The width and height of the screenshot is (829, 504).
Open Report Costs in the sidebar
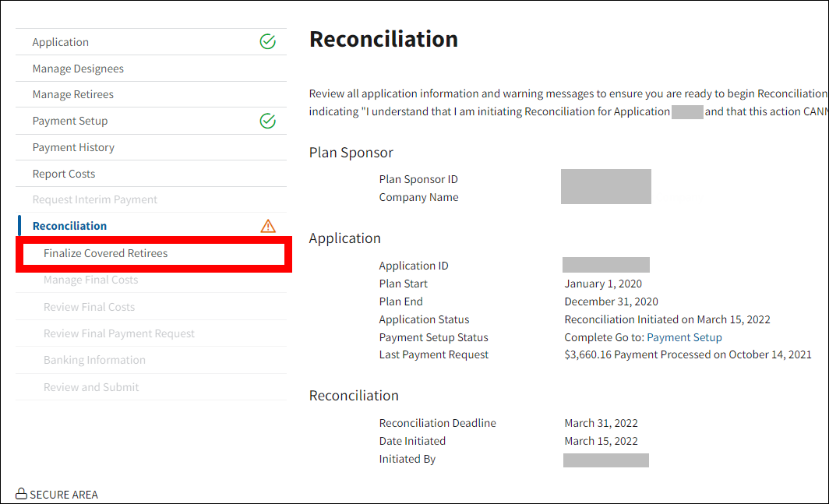point(64,174)
